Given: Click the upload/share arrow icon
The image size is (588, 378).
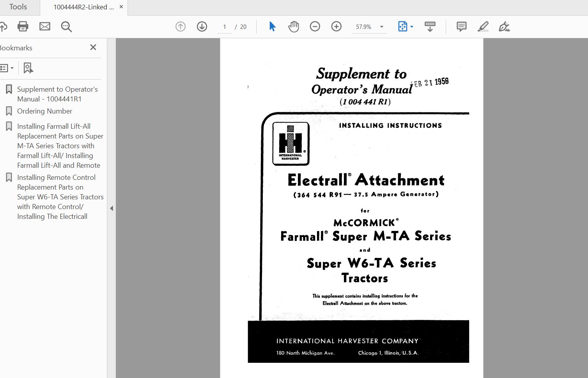Looking at the screenshot, I should point(3,27).
